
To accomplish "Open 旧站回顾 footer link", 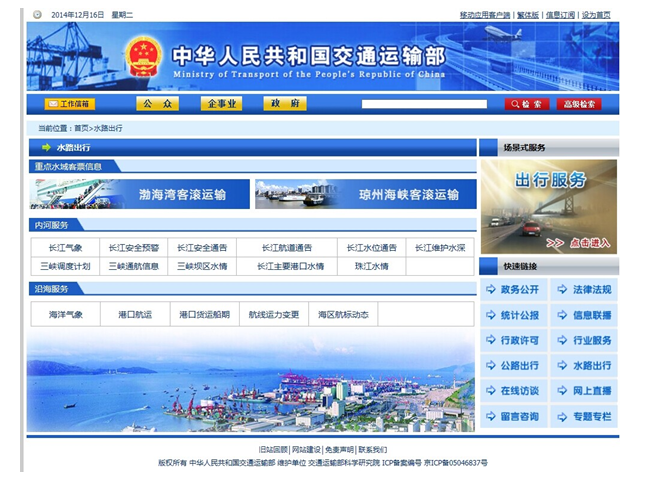I will tap(273, 450).
